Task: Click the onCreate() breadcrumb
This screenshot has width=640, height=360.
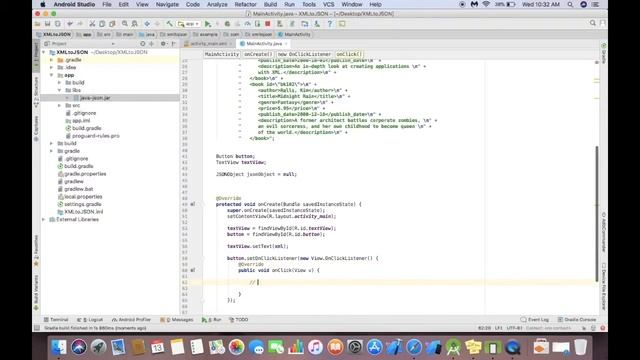Action: [x=258, y=54]
